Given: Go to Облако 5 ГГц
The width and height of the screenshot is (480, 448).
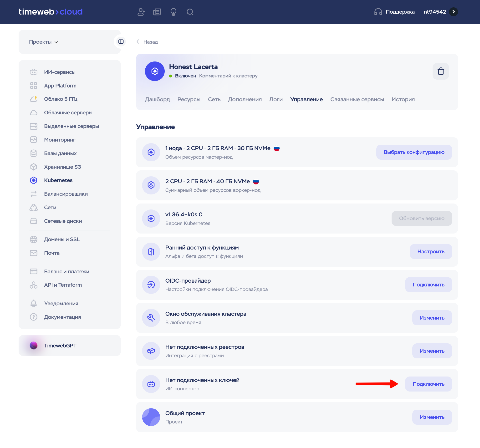Looking at the screenshot, I should (61, 99).
